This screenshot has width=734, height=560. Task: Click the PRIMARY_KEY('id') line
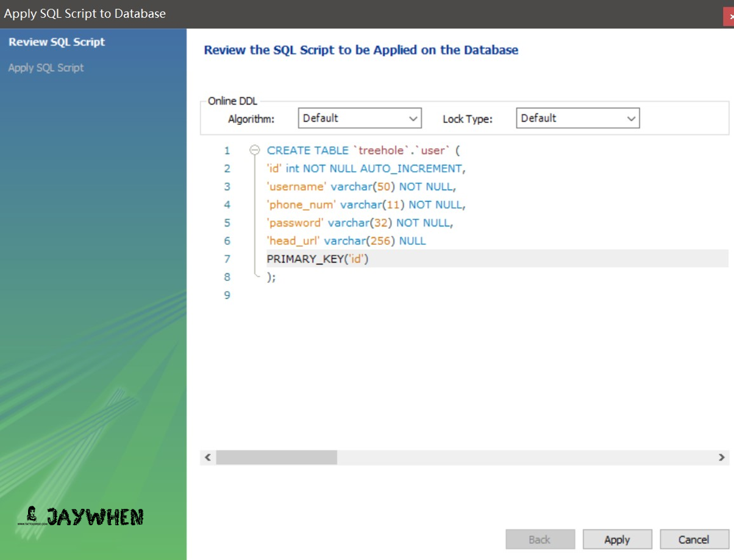pyautogui.click(x=318, y=259)
